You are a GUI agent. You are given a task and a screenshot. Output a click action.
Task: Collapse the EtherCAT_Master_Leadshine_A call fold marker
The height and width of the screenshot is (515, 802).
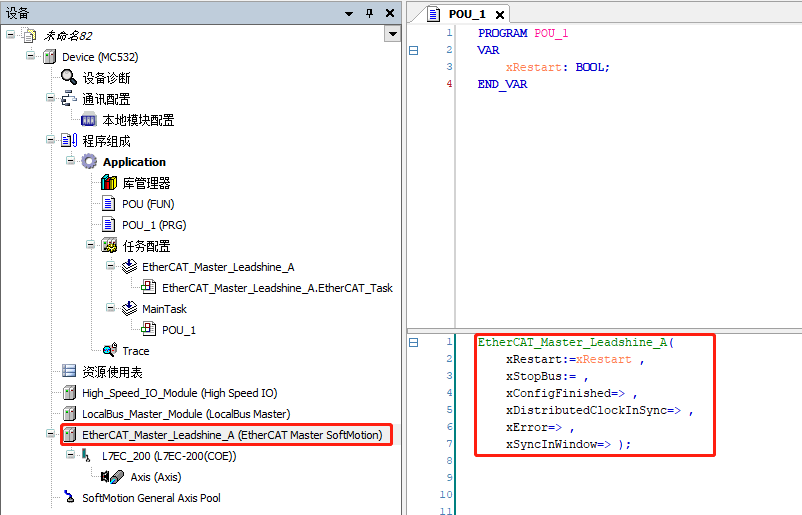coord(414,342)
